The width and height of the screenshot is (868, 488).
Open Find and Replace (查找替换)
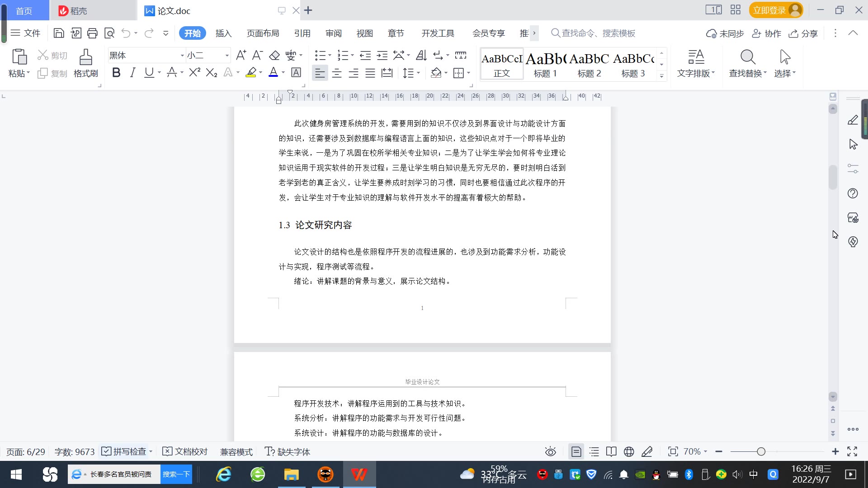(747, 63)
